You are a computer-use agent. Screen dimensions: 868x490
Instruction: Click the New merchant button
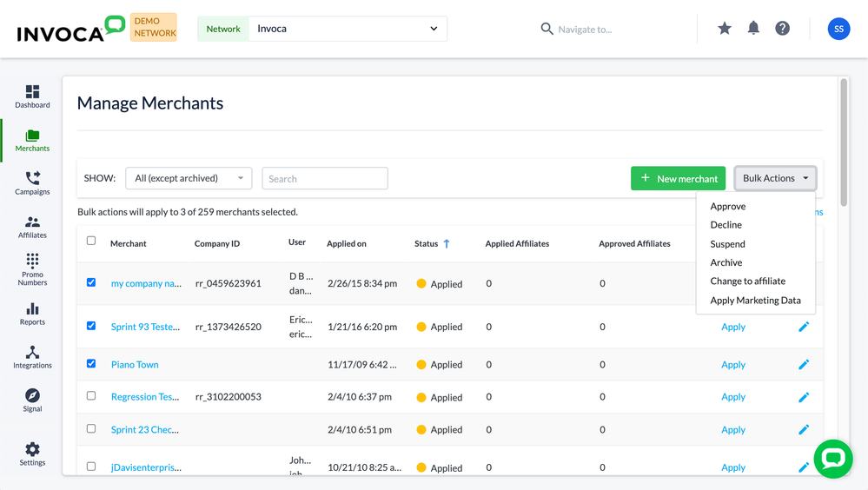[679, 178]
